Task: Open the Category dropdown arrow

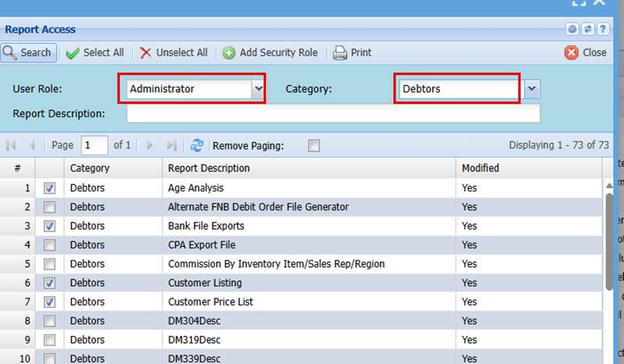Action: click(532, 88)
